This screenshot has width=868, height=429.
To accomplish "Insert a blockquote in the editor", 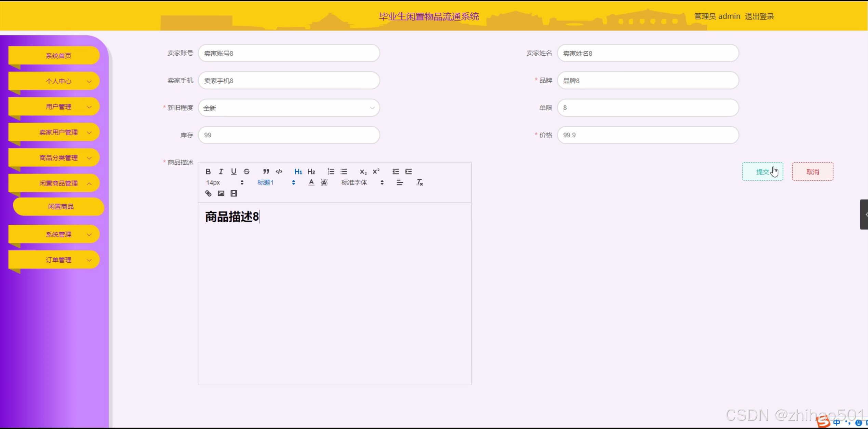I will tap(266, 171).
